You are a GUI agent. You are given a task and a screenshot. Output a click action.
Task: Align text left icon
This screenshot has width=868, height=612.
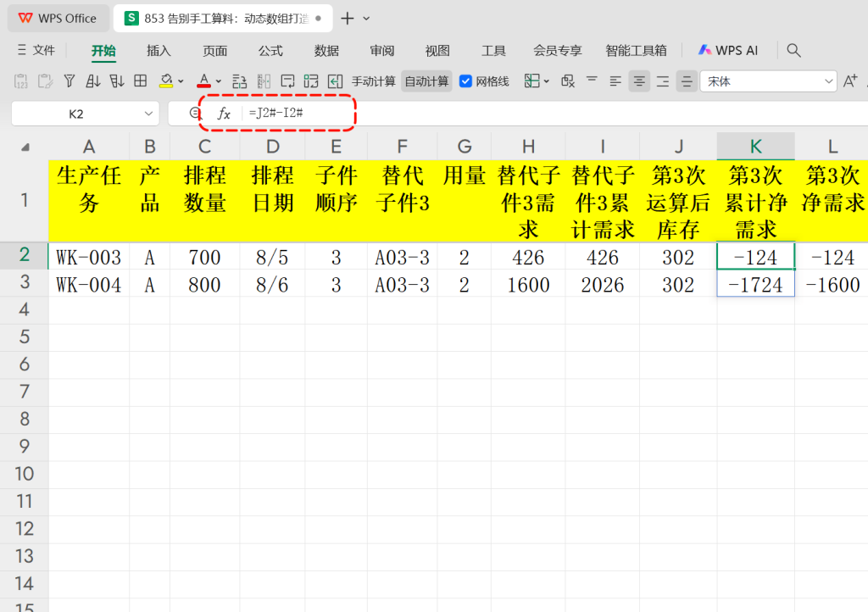pos(615,81)
